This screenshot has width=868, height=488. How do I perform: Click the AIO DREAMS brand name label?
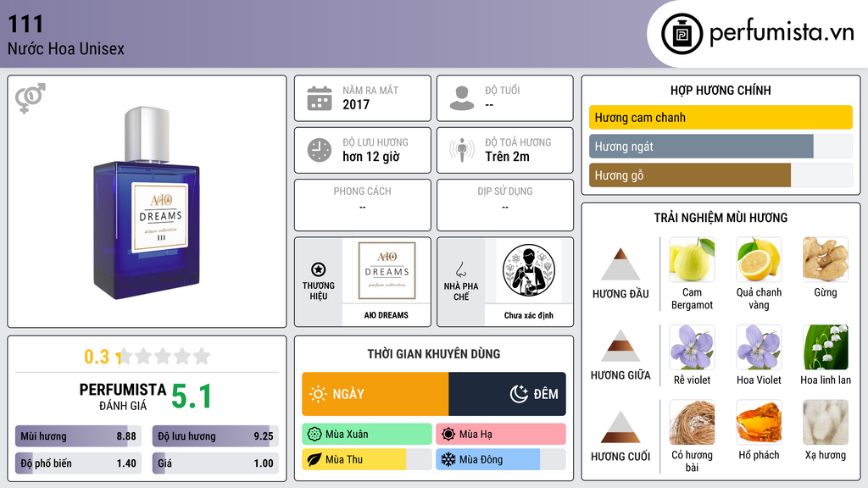387,315
